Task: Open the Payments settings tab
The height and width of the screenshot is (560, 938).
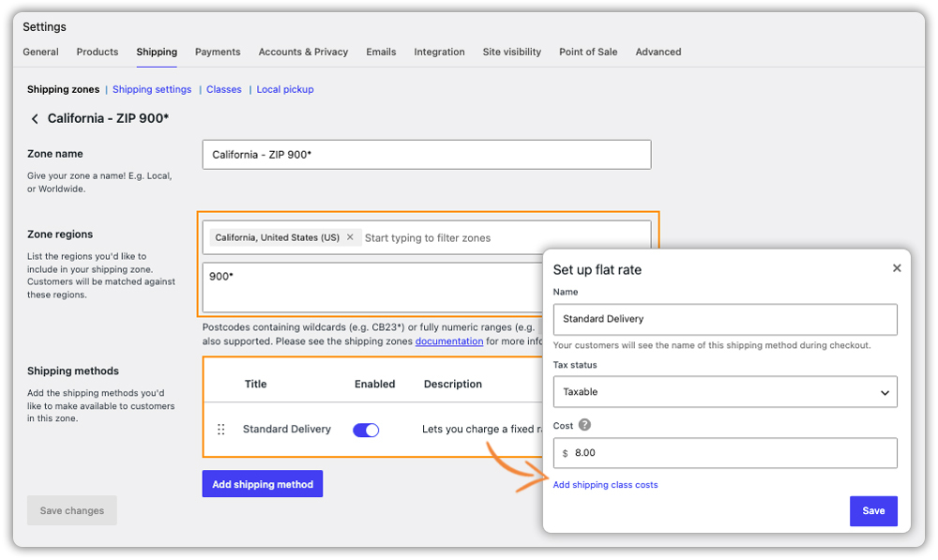Action: [218, 52]
